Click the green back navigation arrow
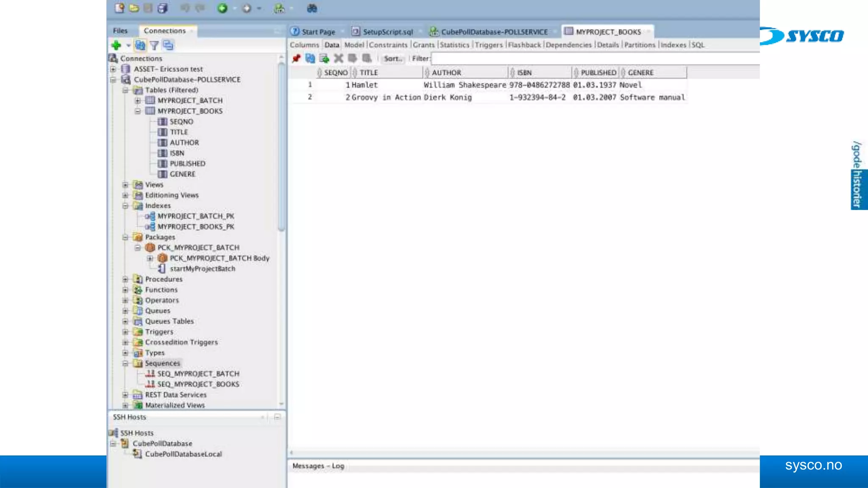The width and height of the screenshot is (868, 488). [x=222, y=8]
